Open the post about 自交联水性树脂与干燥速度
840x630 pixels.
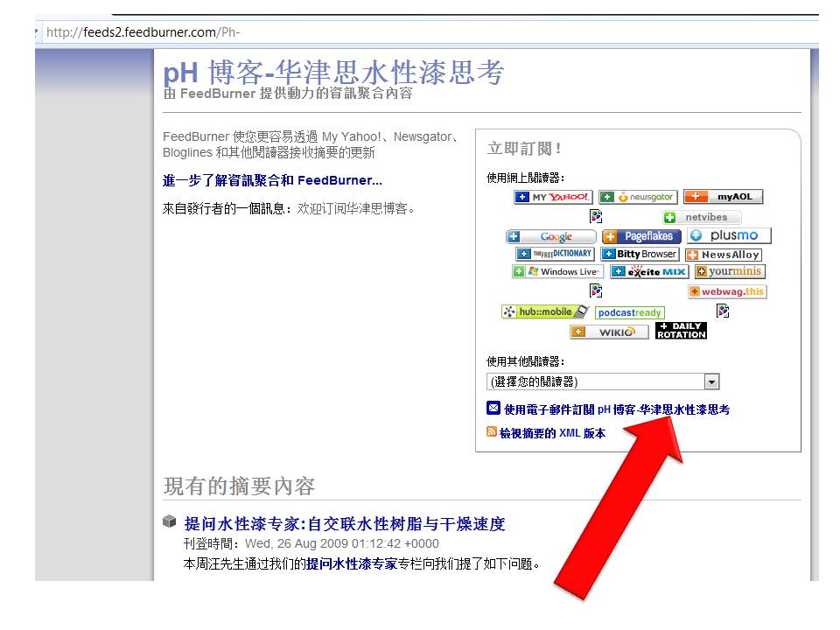click(345, 524)
